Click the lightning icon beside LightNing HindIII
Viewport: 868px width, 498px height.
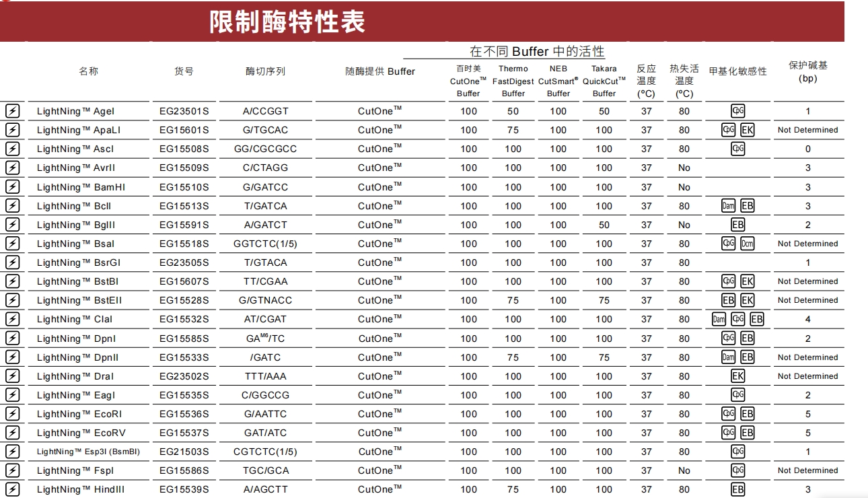click(x=12, y=489)
